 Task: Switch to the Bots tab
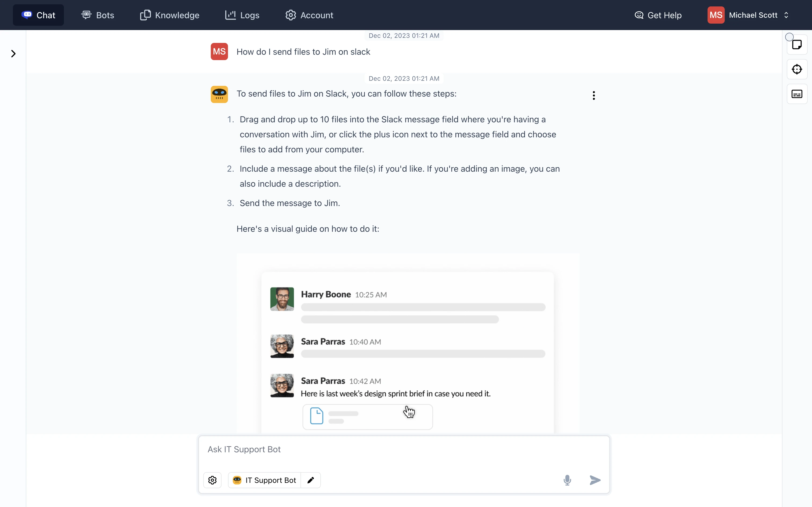98,15
